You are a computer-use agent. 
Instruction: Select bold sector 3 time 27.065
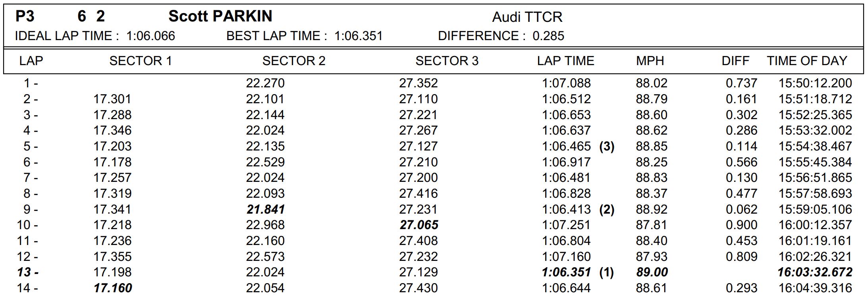(x=419, y=225)
